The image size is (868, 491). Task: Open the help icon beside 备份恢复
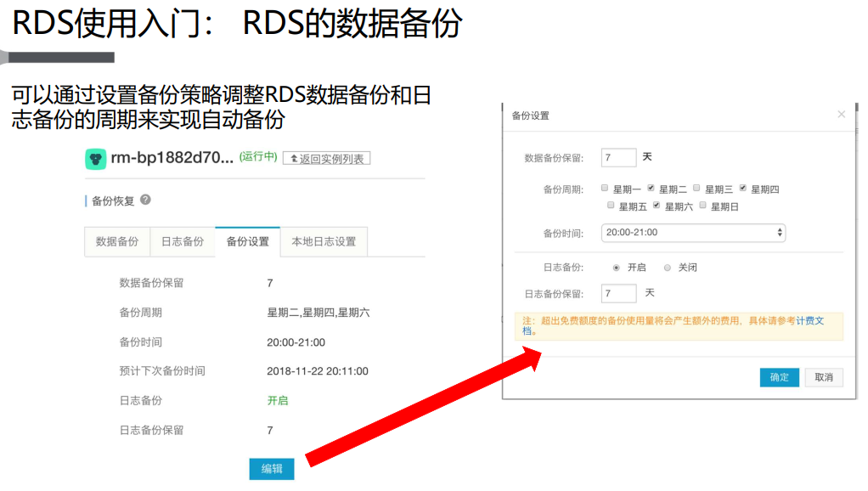(x=145, y=200)
